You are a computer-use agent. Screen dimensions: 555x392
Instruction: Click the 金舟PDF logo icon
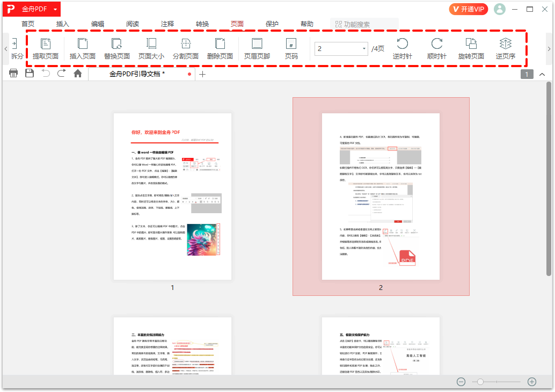pyautogui.click(x=11, y=9)
